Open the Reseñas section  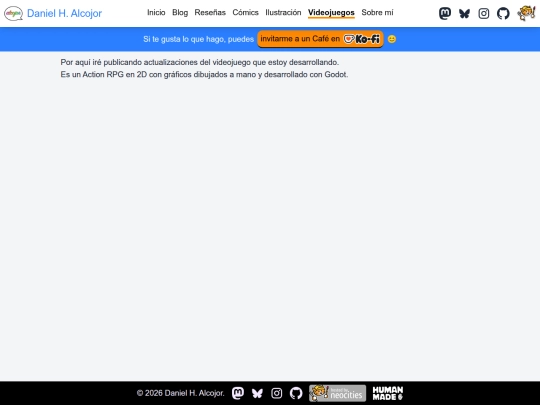[210, 12]
